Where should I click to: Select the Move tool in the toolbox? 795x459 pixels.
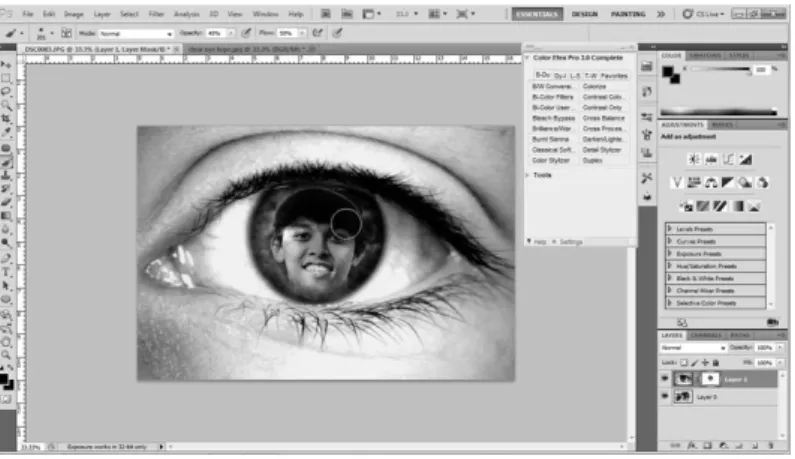click(x=6, y=64)
